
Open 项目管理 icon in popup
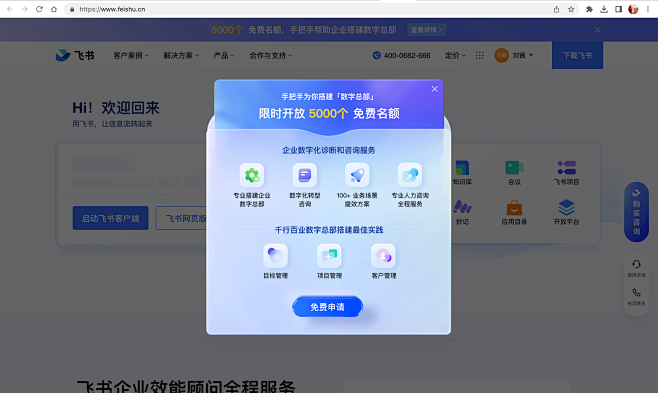329,255
